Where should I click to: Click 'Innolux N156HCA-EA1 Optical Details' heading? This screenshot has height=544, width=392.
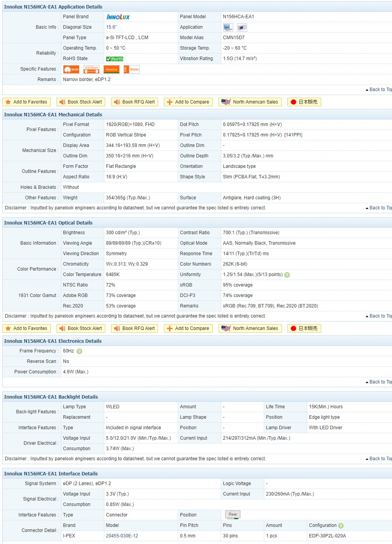point(48,223)
